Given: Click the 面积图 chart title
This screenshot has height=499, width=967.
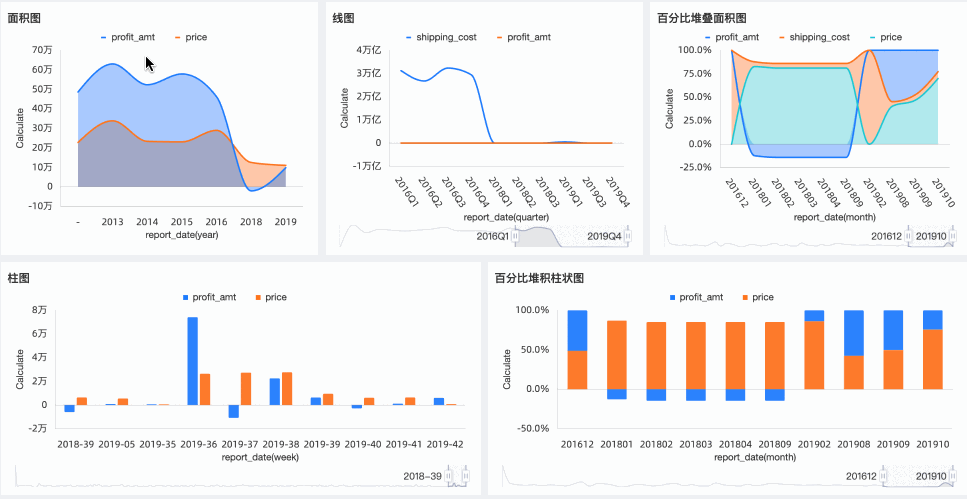Looking at the screenshot, I should coord(24,19).
